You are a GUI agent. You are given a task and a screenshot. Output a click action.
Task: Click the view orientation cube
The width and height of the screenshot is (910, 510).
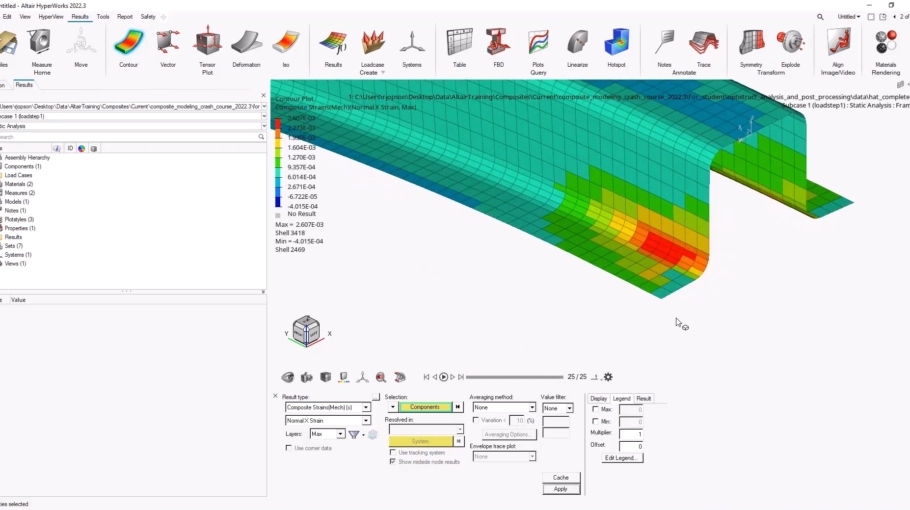tap(306, 331)
